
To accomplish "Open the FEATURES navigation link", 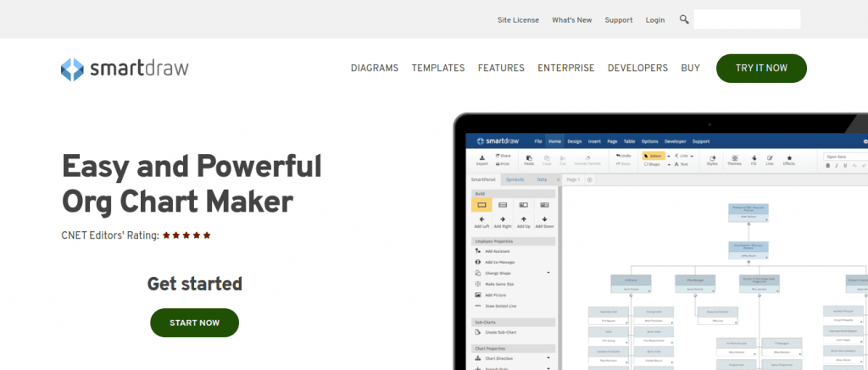I will 501,68.
